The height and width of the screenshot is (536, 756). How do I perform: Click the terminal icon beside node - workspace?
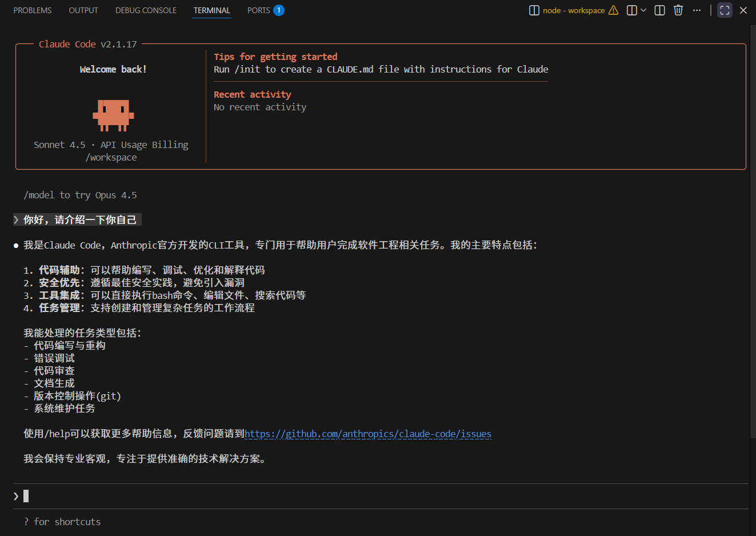(x=534, y=10)
